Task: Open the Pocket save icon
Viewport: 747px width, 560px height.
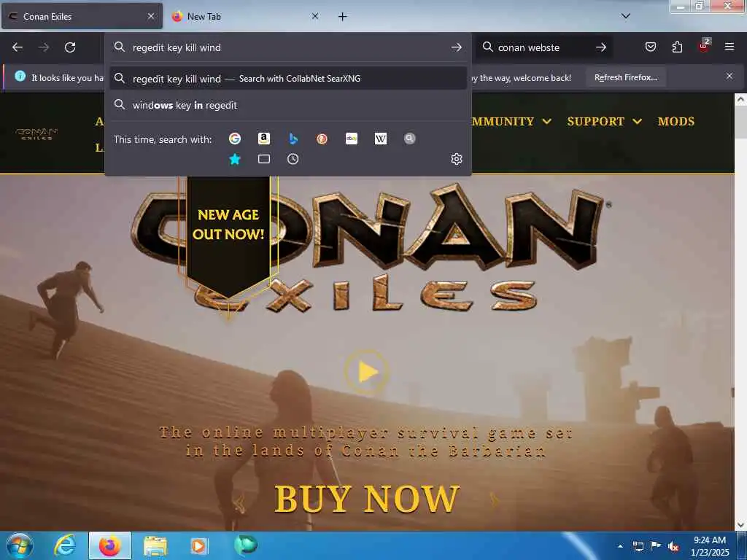Action: pyautogui.click(x=651, y=47)
